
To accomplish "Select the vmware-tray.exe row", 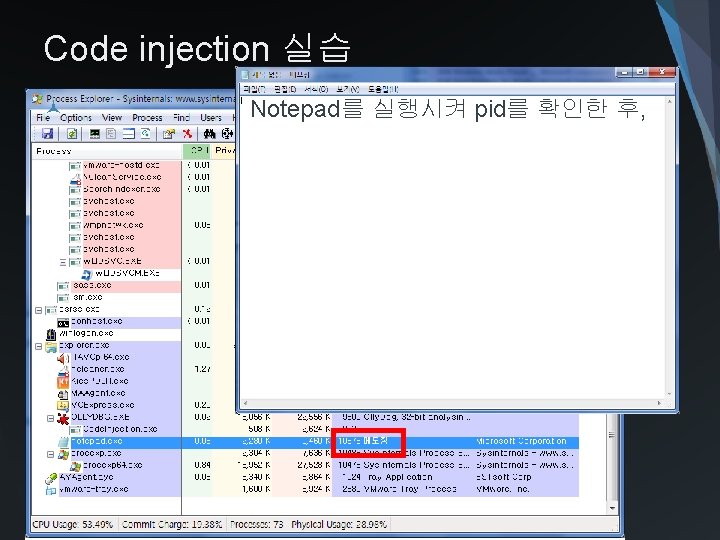I will [305, 490].
